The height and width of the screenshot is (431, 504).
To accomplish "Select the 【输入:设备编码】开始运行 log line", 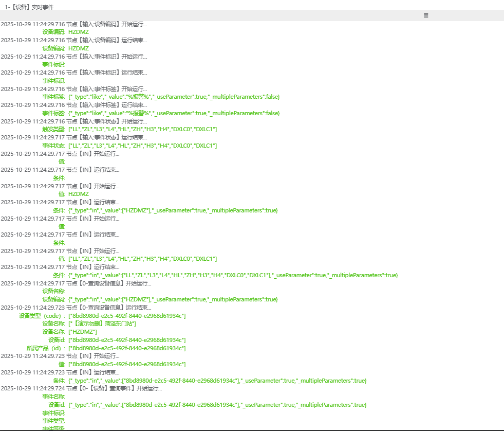I will pos(74,24).
